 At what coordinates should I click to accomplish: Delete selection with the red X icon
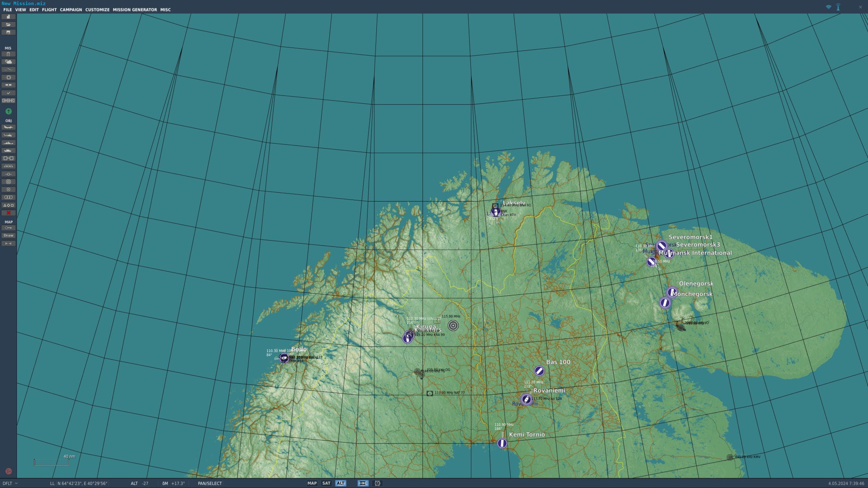click(x=8, y=213)
